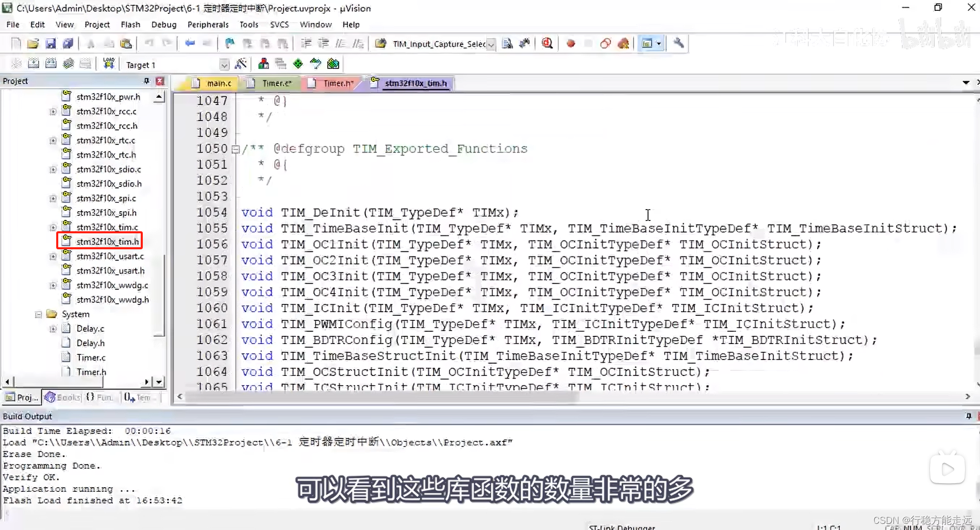Click the Unindent selection icon
The image size is (980, 530).
point(323,44)
